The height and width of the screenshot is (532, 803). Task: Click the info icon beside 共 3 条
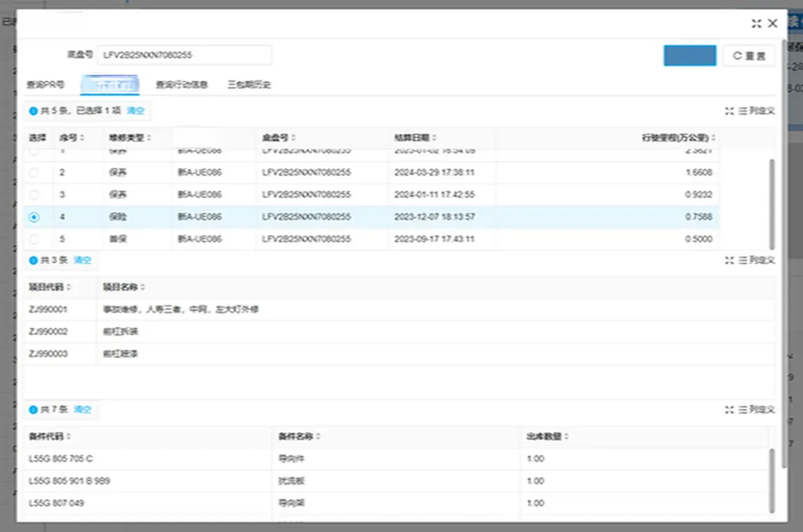click(x=34, y=260)
